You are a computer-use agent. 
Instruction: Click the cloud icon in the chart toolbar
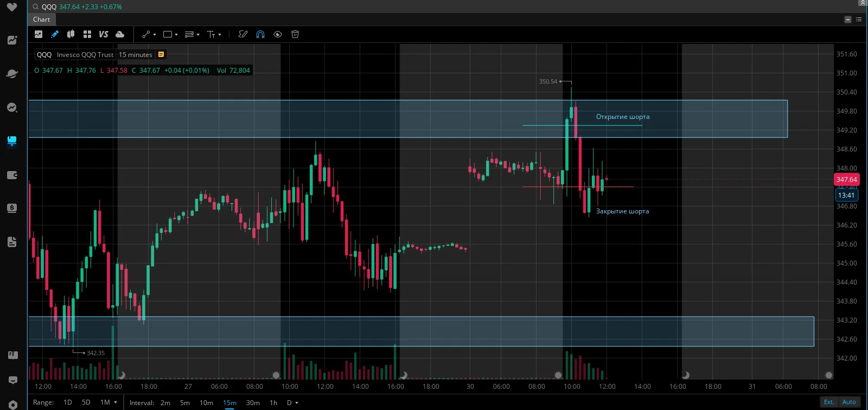tap(120, 34)
